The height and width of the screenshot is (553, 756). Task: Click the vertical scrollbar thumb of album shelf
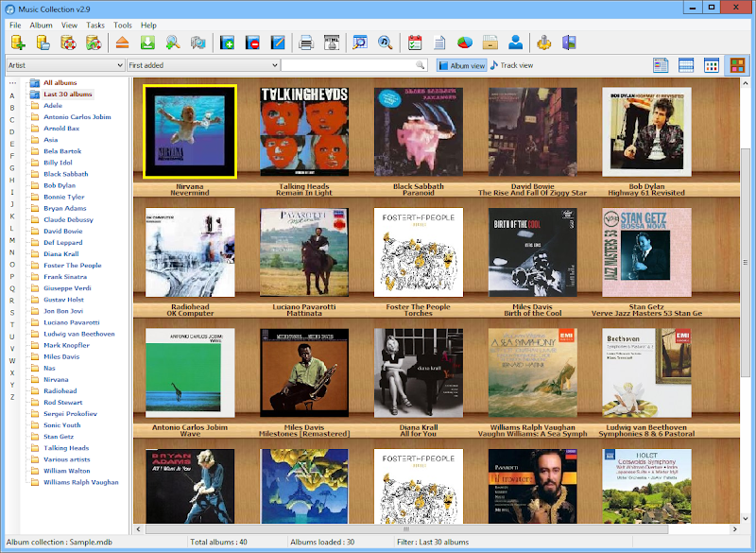coord(745,263)
